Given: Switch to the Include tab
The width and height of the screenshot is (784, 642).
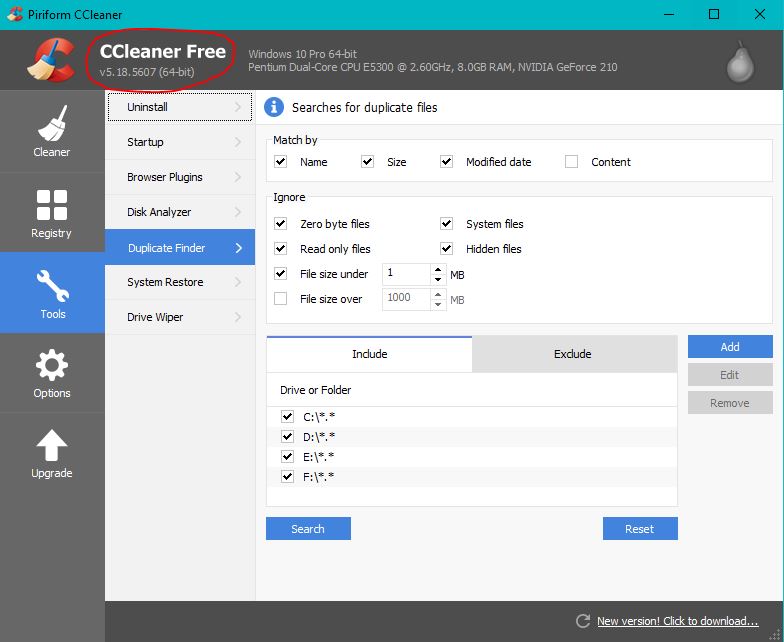Looking at the screenshot, I should (370, 354).
